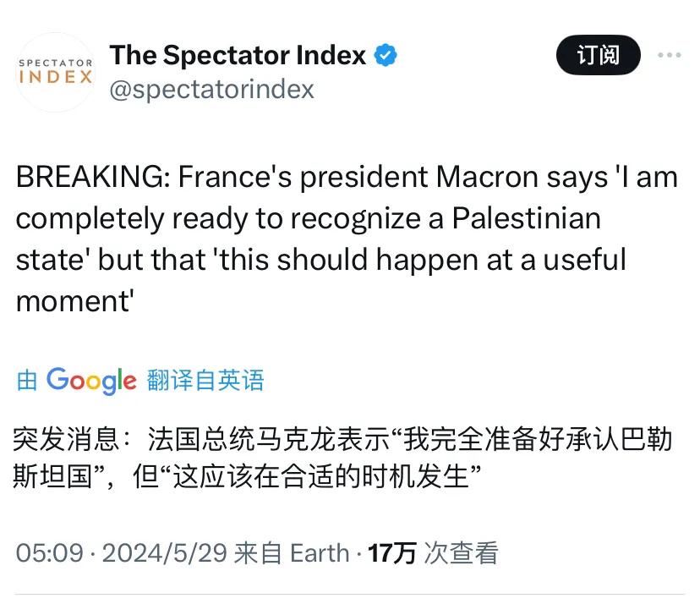Open The Spectator Index display name
The image size is (700, 604).
pyautogui.click(x=238, y=55)
